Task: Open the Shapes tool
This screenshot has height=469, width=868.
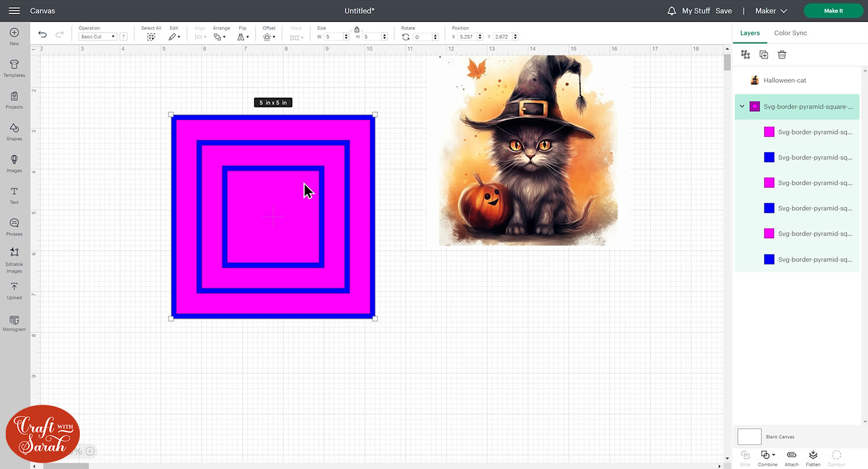Action: 14,132
